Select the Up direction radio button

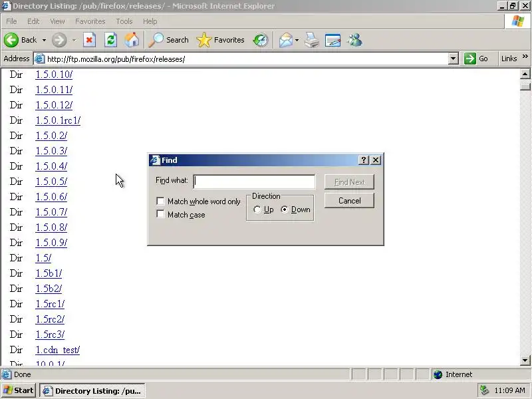[257, 209]
